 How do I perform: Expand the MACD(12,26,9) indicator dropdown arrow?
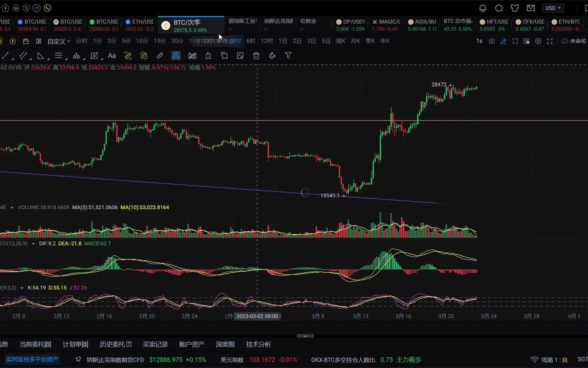tap(33, 244)
